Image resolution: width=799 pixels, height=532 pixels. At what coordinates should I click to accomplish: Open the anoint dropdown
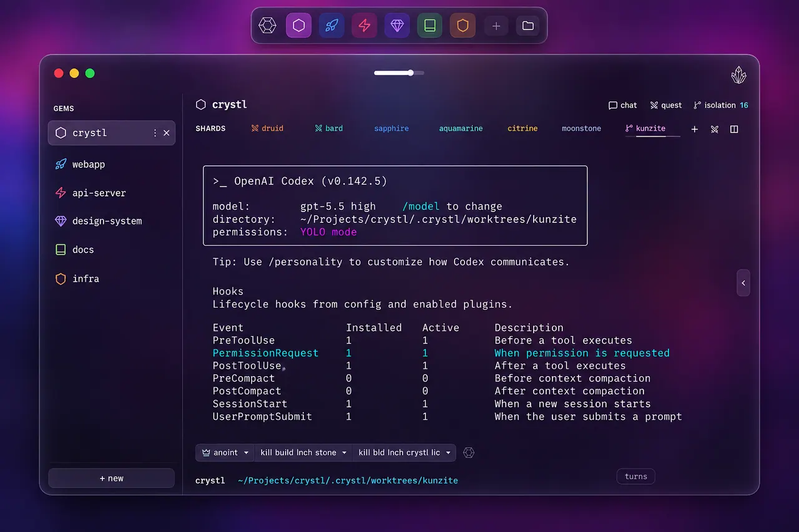tap(225, 453)
